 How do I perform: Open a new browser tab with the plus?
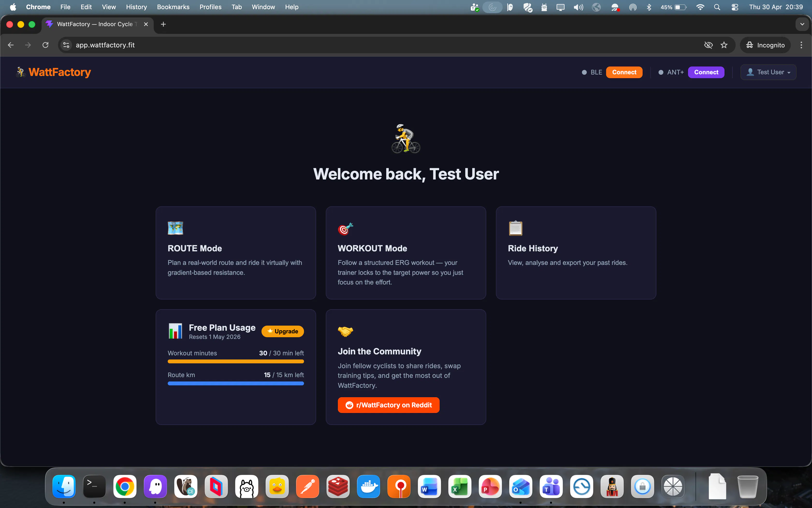[x=163, y=24]
